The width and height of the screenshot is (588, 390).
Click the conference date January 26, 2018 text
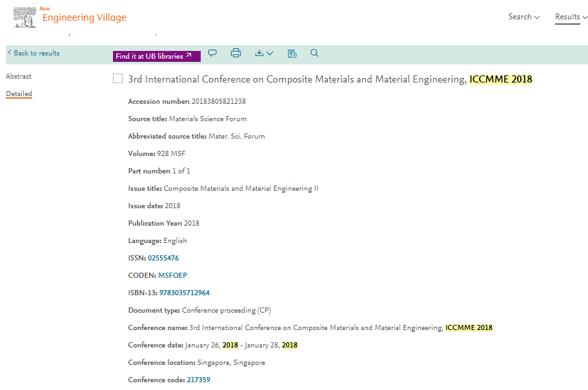coord(212,345)
